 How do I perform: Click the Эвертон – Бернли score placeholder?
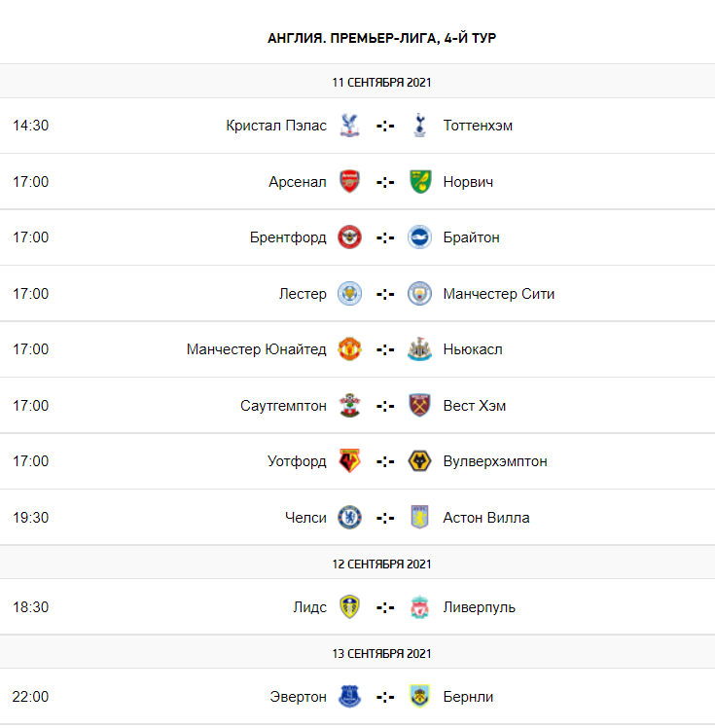385,697
